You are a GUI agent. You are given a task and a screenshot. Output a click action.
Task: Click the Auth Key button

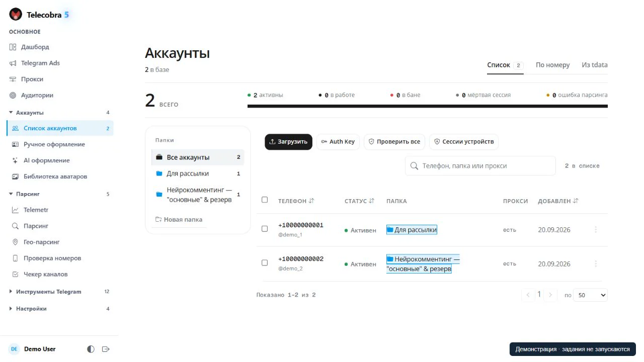point(338,142)
